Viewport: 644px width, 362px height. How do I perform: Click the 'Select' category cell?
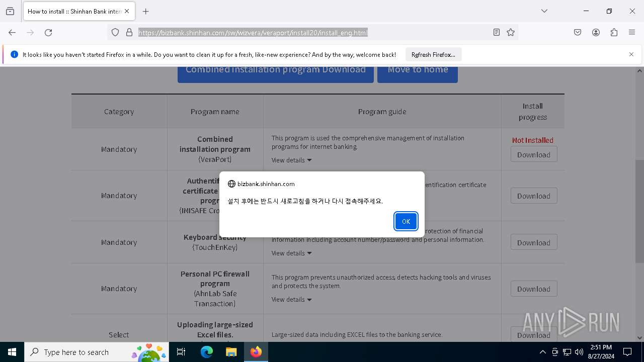[x=119, y=335]
